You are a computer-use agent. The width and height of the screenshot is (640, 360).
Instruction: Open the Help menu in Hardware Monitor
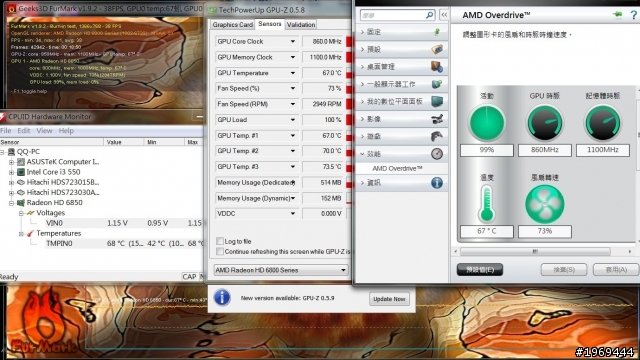66,131
